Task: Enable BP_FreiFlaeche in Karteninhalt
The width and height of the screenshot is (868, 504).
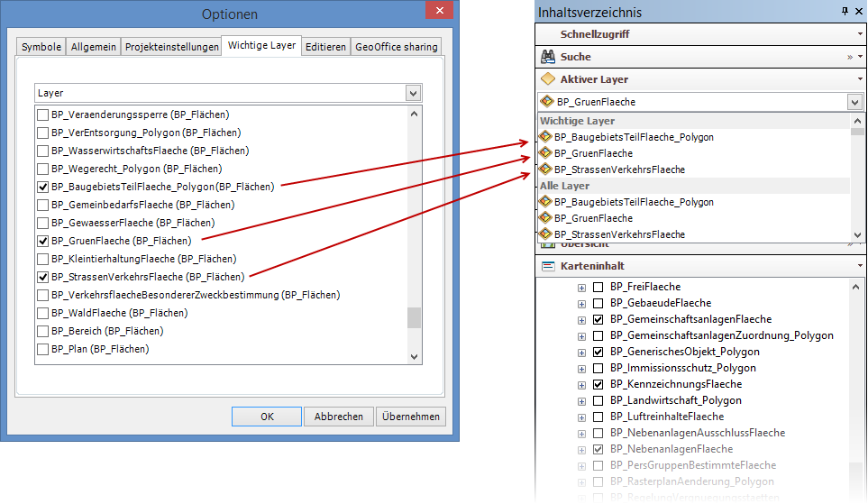Action: point(598,287)
